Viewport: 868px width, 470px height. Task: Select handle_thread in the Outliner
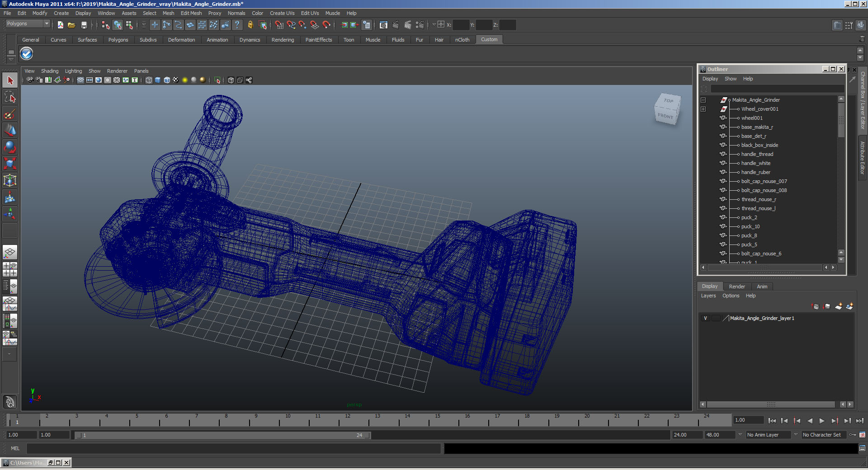tap(757, 154)
